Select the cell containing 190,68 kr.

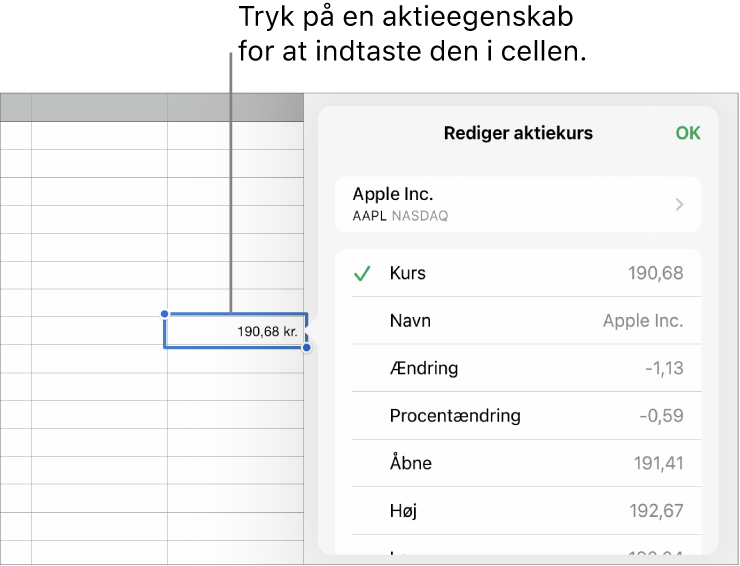pos(235,331)
